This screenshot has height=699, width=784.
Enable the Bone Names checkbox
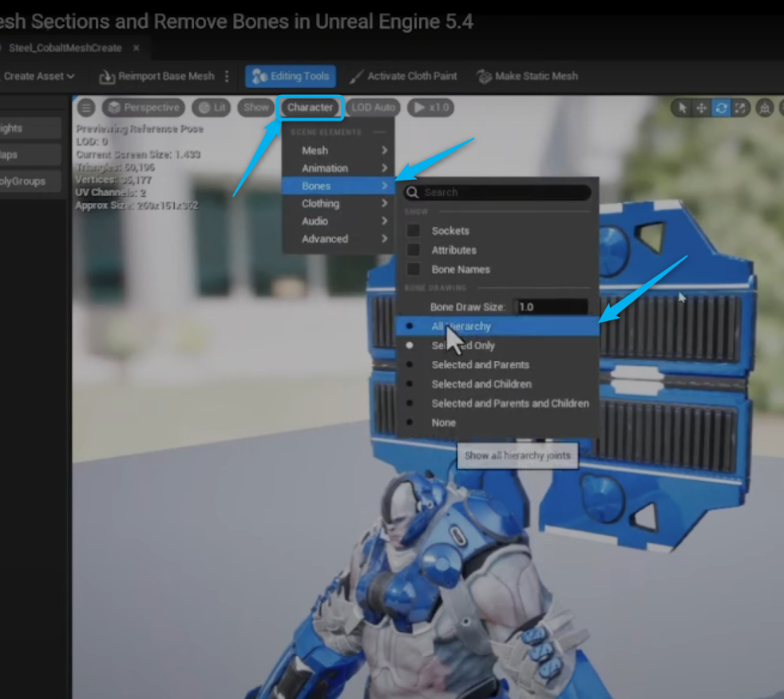tap(414, 269)
